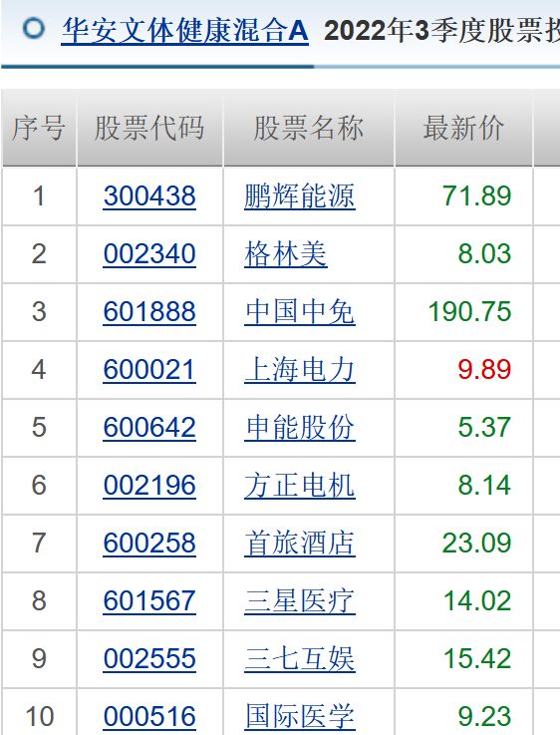The height and width of the screenshot is (735, 560).
Task: Click the 最新价 column header
Action: point(463,128)
